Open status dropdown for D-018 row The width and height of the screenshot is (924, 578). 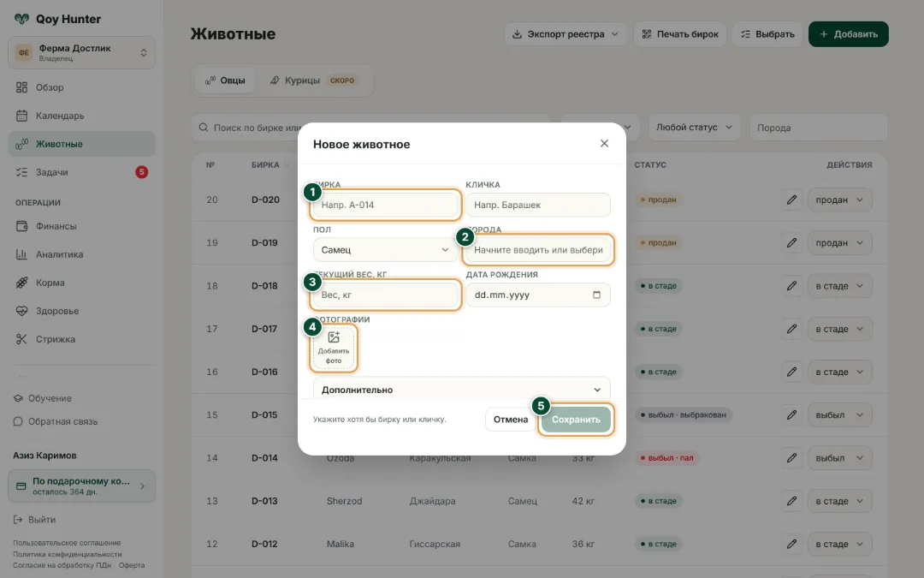coord(839,286)
